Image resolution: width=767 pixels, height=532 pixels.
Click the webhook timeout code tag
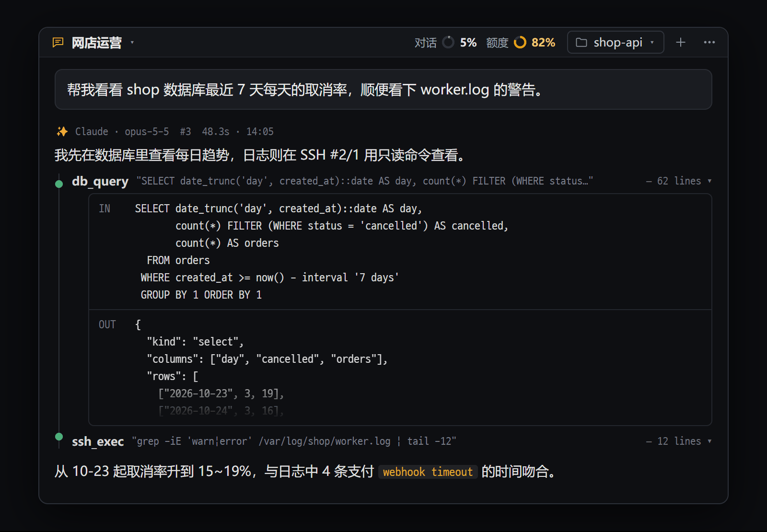pos(428,472)
